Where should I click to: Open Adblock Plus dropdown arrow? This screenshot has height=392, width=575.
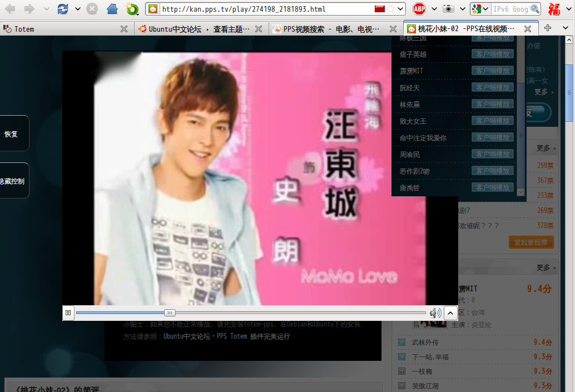434,9
